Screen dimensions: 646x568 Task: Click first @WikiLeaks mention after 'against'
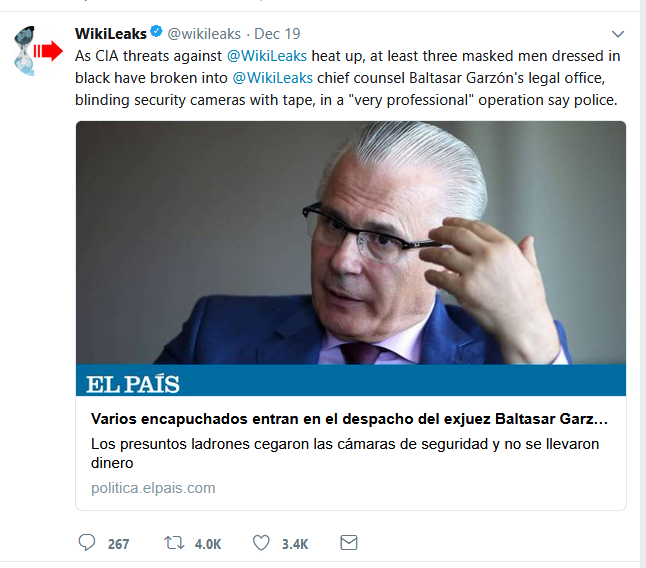[x=267, y=56]
